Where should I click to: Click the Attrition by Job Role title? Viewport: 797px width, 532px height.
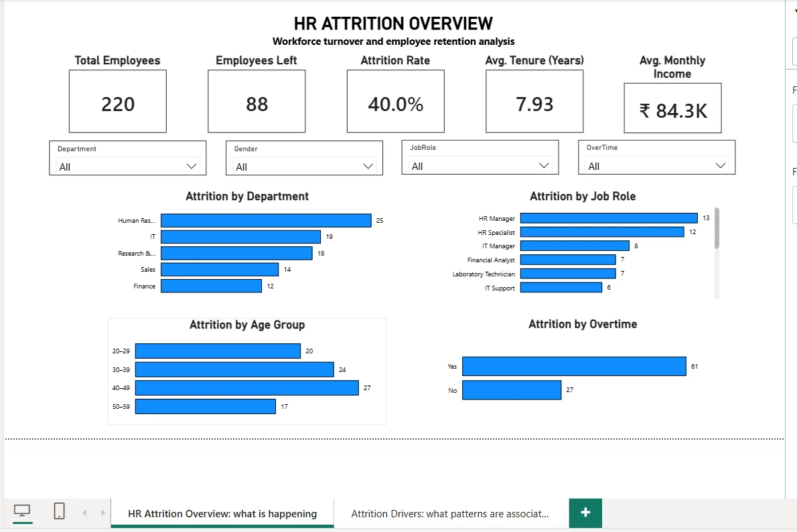coord(583,197)
